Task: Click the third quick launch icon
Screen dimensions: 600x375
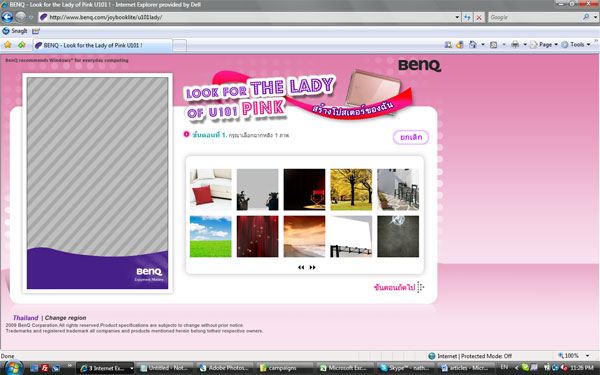Action: click(56, 368)
